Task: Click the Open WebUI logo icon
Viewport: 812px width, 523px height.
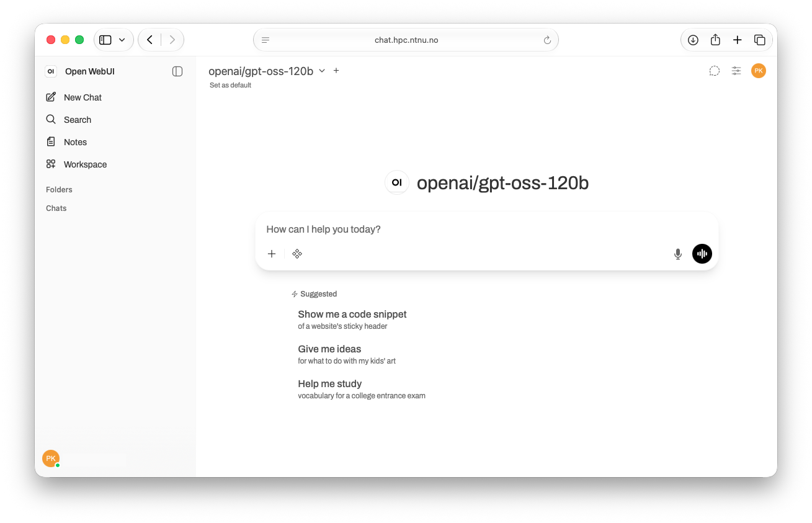Action: click(51, 71)
